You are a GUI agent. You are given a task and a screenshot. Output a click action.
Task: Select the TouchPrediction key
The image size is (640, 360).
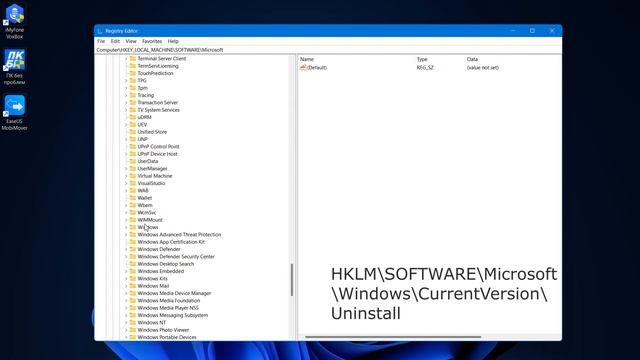155,73
